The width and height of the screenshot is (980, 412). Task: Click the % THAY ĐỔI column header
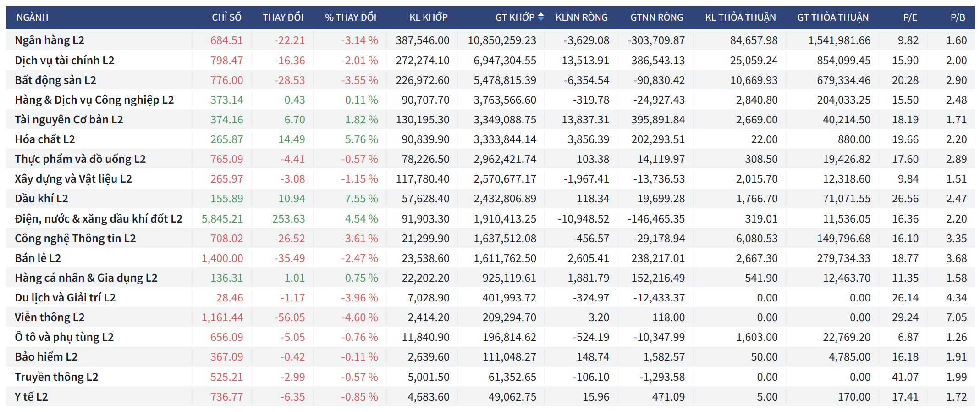pyautogui.click(x=350, y=17)
